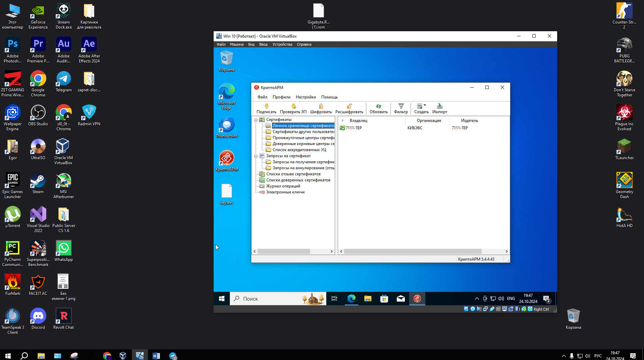Open Mail app in the VM taskbar
Image resolution: width=644 pixels, height=360 pixels.
[x=400, y=299]
